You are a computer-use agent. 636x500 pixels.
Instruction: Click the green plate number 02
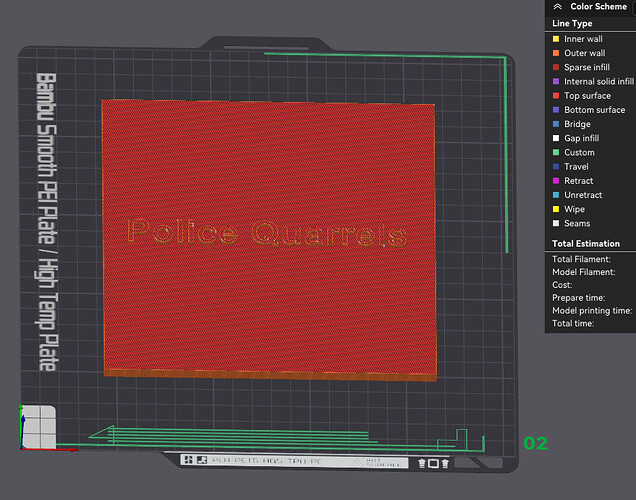(535, 443)
